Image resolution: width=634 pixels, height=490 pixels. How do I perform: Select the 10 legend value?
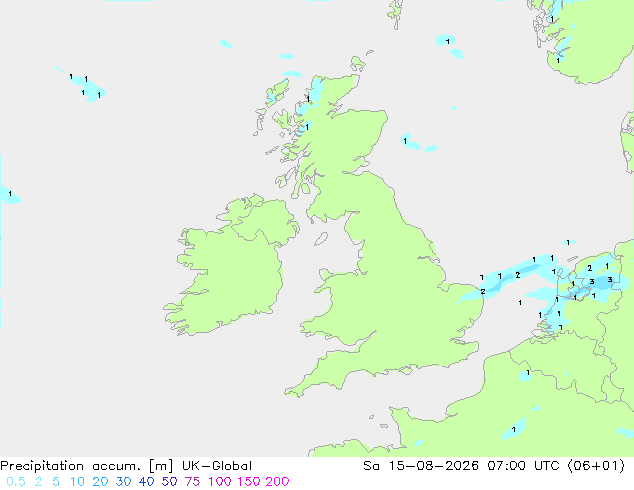pos(77,482)
